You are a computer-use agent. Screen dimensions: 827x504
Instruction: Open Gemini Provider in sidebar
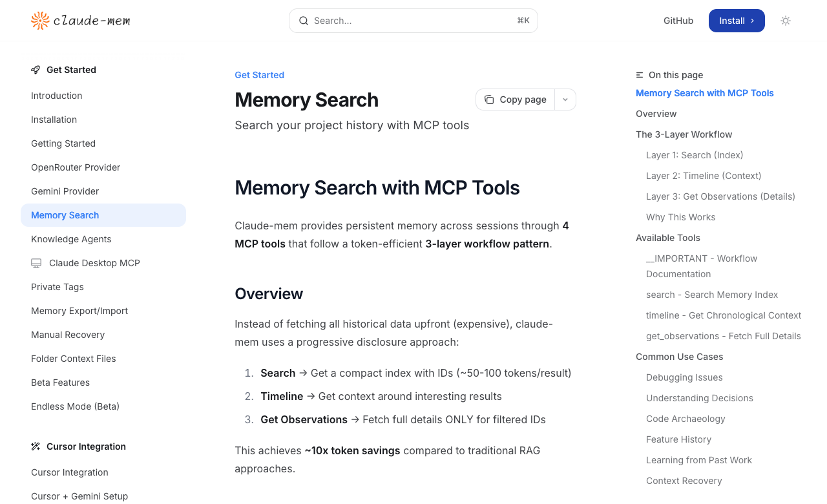tap(103, 191)
